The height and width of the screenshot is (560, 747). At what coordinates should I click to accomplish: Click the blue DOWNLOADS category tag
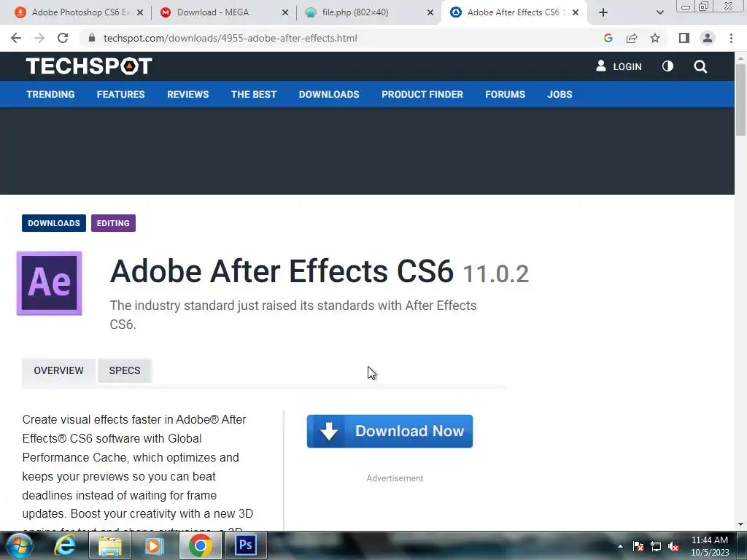tap(54, 223)
